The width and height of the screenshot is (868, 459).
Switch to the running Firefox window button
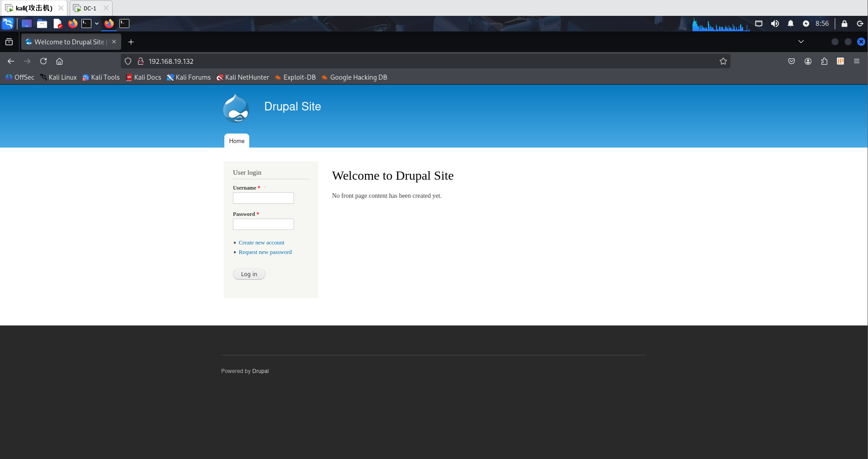pos(109,24)
